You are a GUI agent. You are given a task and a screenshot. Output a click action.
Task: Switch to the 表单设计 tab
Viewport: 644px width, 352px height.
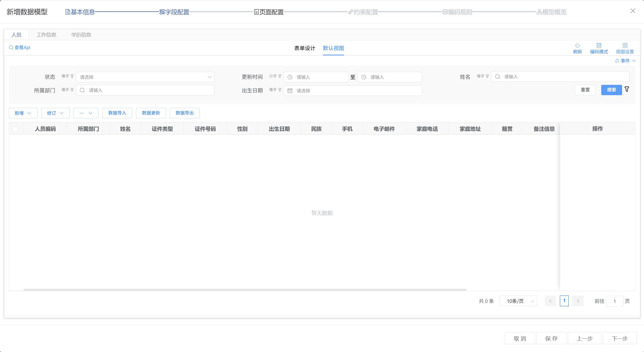305,48
